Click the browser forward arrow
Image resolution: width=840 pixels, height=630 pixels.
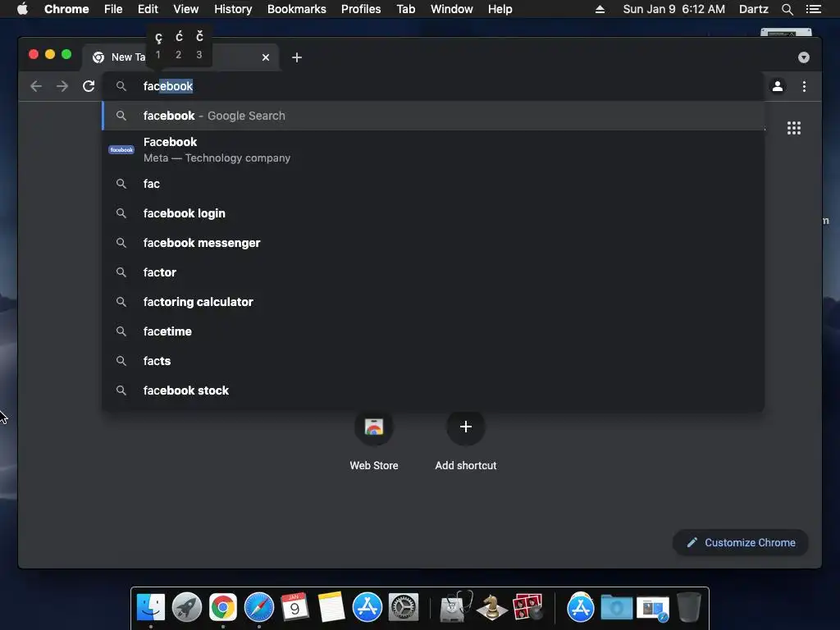pos(62,86)
